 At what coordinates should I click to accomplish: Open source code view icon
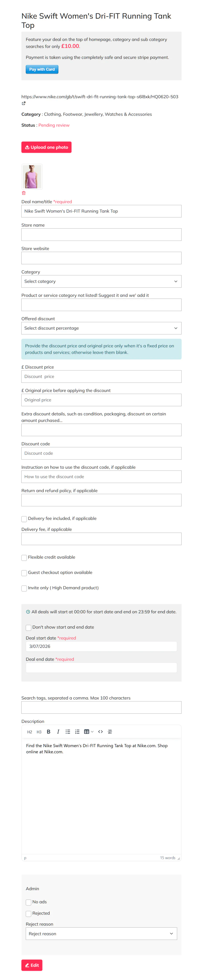click(x=101, y=732)
